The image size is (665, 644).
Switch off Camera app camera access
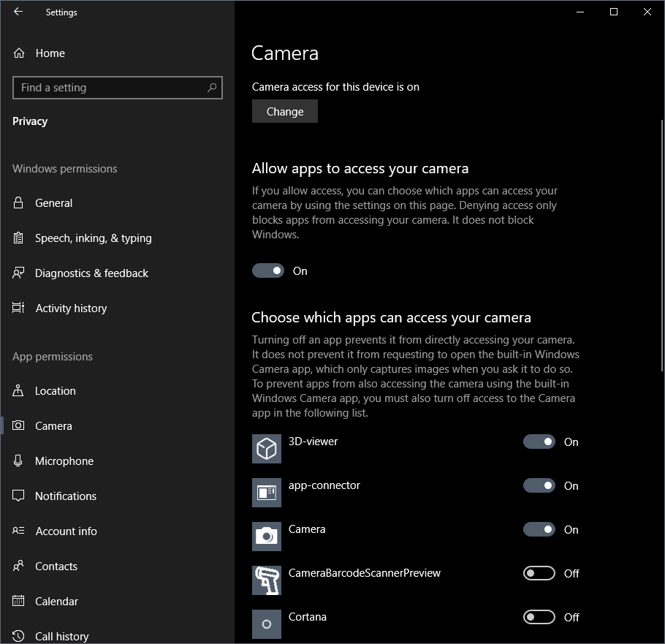(x=539, y=529)
